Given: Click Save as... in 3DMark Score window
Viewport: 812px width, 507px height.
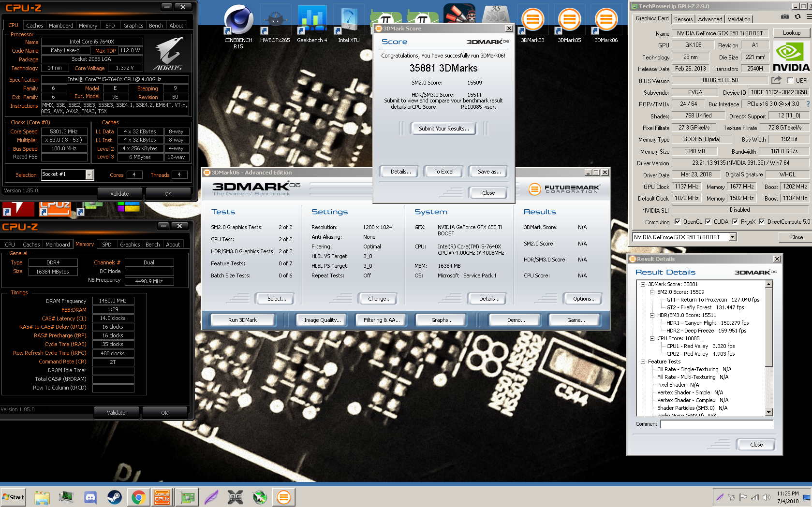Looking at the screenshot, I should [489, 172].
